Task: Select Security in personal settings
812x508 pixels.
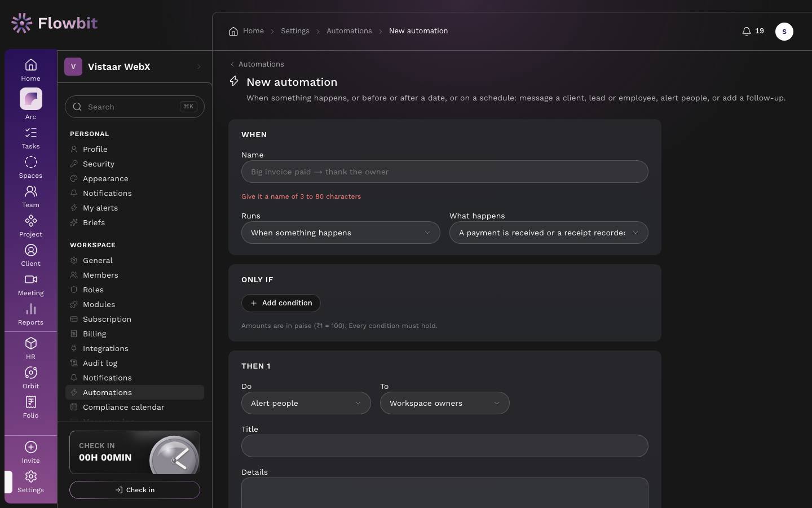Action: point(134,164)
